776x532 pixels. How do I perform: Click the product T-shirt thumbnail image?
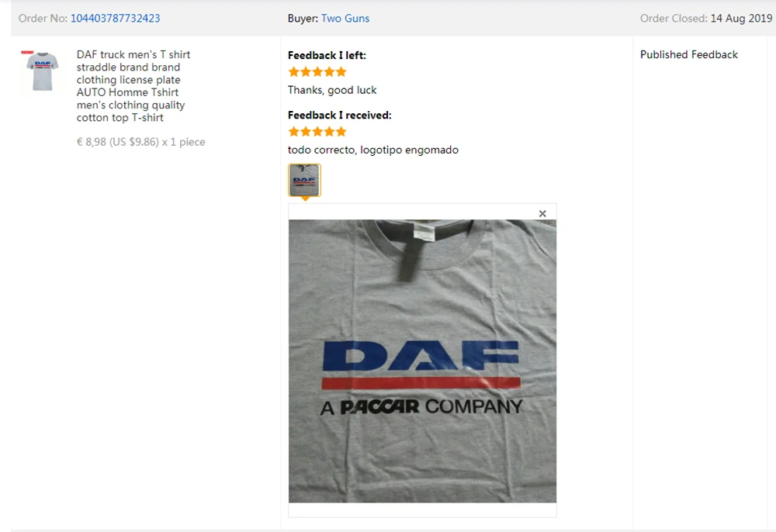pyautogui.click(x=42, y=71)
